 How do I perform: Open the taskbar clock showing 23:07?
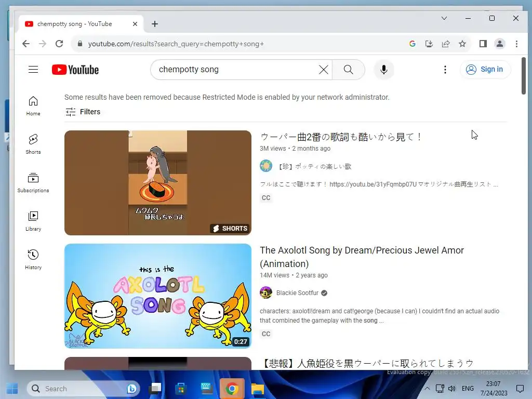(494, 389)
